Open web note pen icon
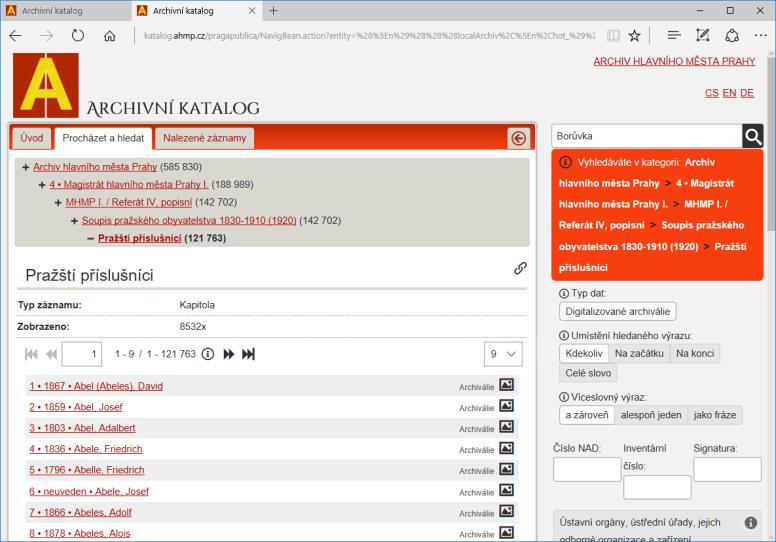The height and width of the screenshot is (542, 776). [x=703, y=35]
